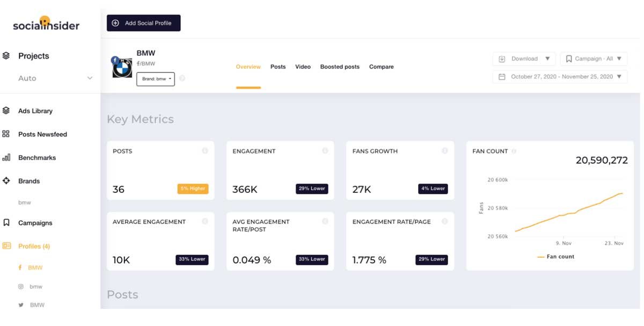Switch to the Video tab
644x326 pixels.
pos(303,67)
